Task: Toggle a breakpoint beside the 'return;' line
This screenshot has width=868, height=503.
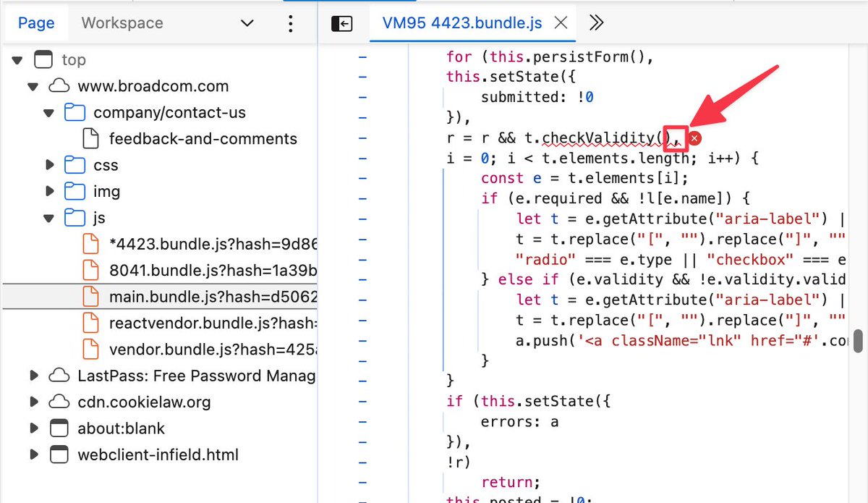Action: click(x=362, y=482)
